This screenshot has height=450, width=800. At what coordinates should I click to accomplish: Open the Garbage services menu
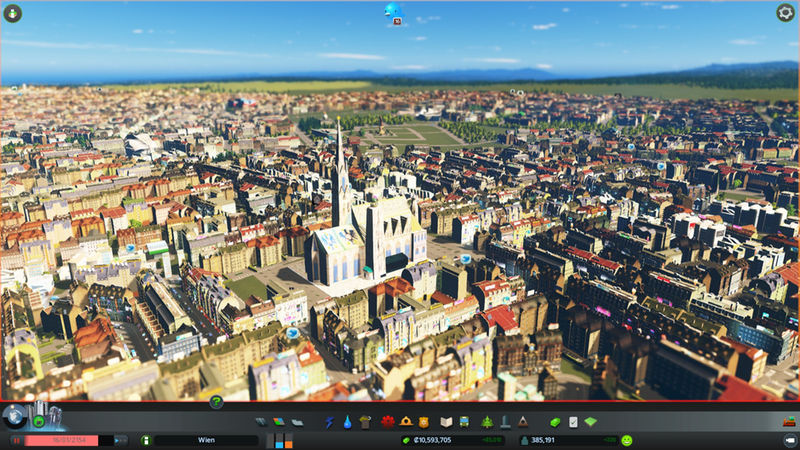[364, 422]
